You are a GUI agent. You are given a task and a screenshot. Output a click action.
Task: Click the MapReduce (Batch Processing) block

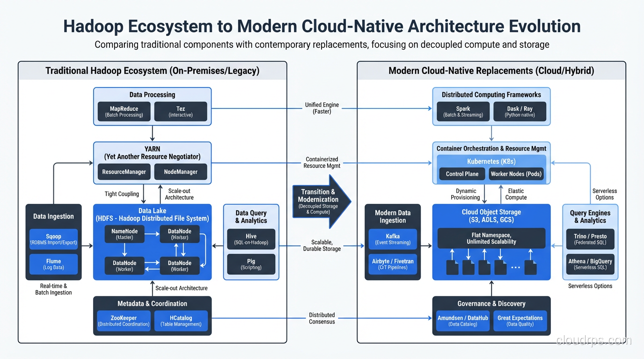pyautogui.click(x=124, y=111)
